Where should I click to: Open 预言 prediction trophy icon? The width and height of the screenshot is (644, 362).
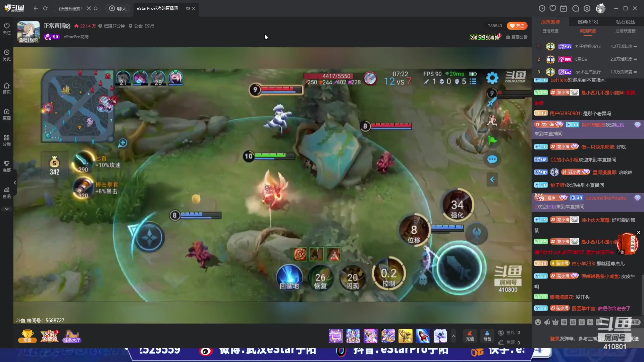[x=28, y=336]
